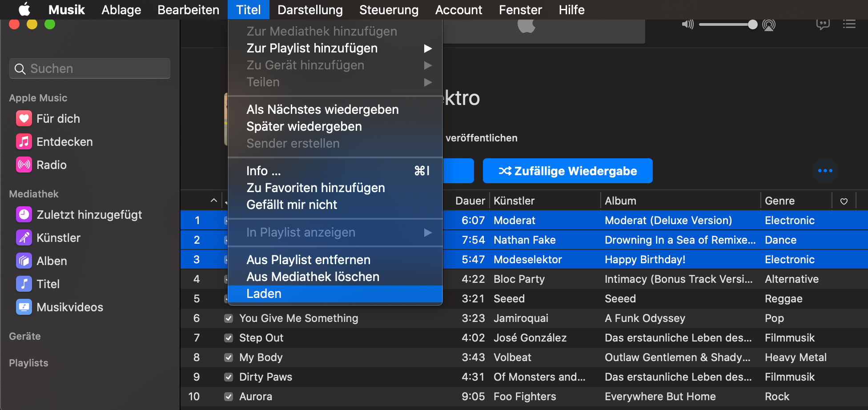Toggle checkbox for Aurora

tap(229, 397)
